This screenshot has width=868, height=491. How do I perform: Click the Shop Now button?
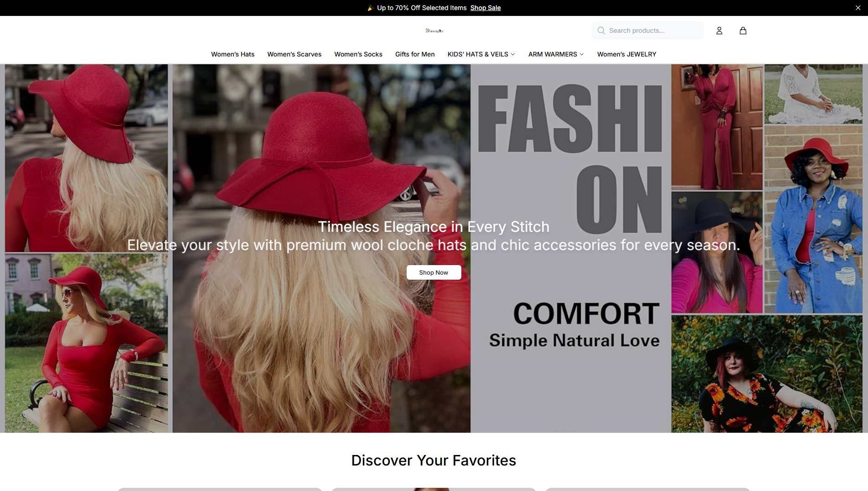click(434, 272)
